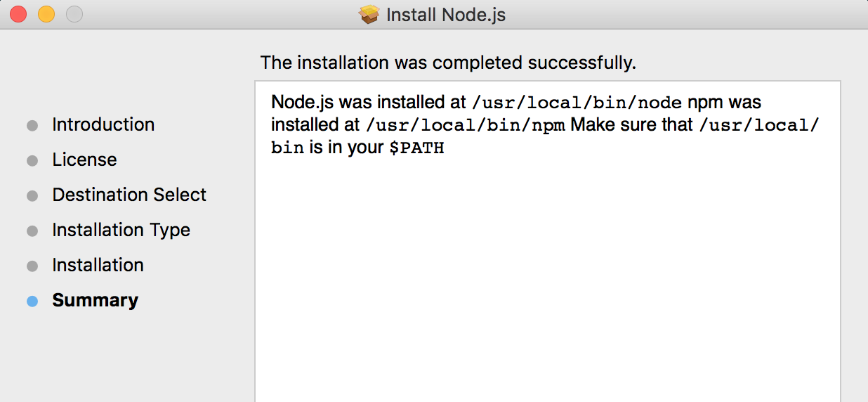Click the gray bullet beside Destination Select

coord(32,196)
